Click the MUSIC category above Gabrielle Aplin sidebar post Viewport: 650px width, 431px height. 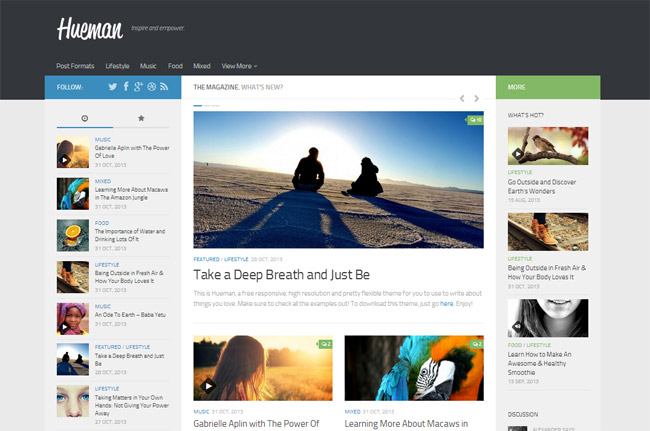pos(103,140)
